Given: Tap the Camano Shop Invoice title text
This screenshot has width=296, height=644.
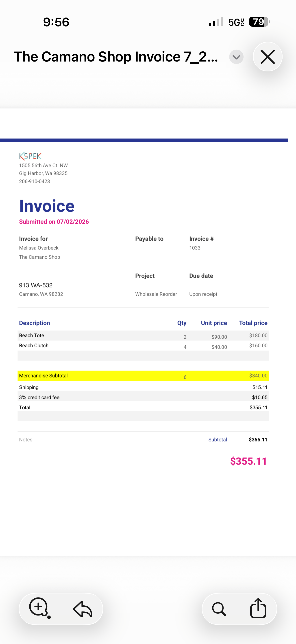Looking at the screenshot, I should pyautogui.click(x=116, y=57).
